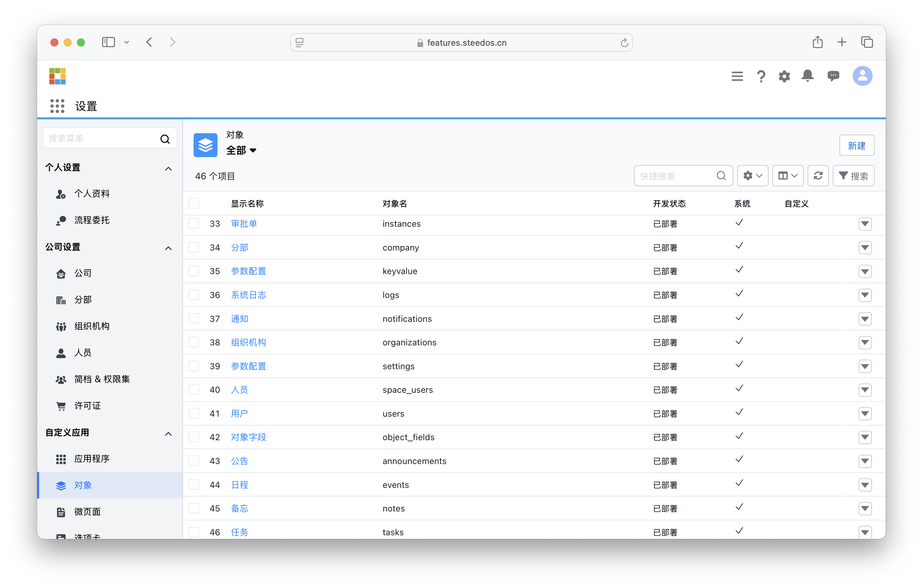Open 微页面 in sidebar
923x588 pixels.
110,512
